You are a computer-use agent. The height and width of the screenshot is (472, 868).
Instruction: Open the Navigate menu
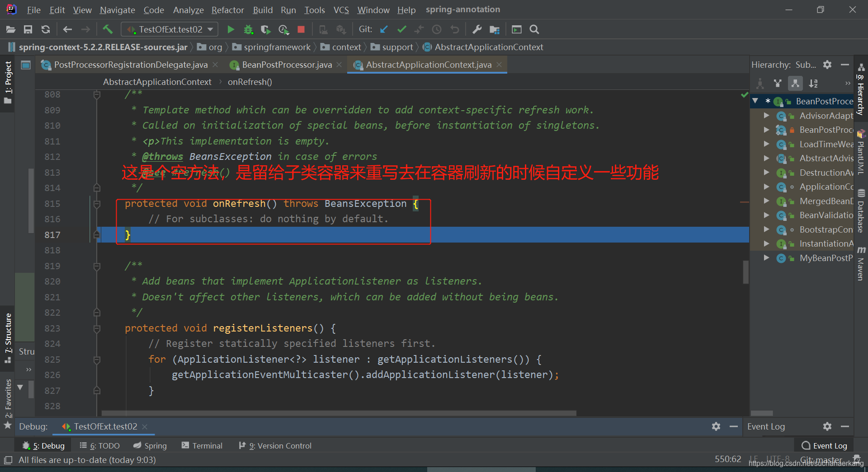[x=118, y=9]
